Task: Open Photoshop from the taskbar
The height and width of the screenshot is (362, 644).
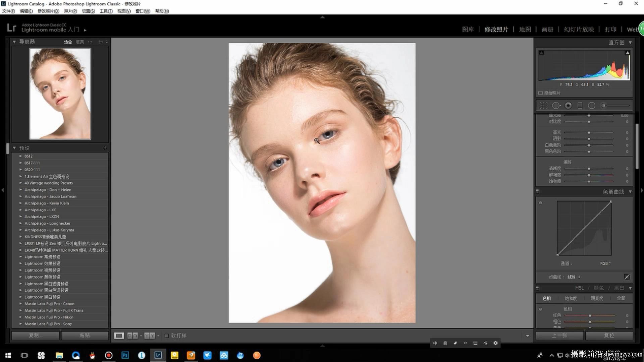Action: click(x=125, y=355)
